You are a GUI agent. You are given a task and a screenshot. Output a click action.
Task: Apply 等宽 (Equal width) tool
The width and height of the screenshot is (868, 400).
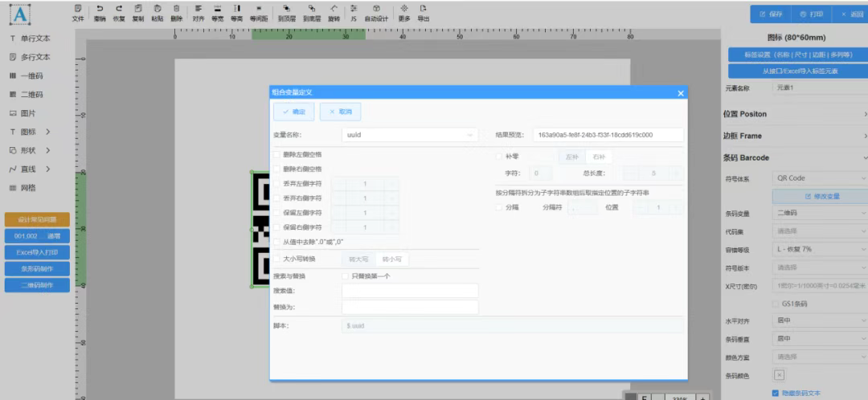click(218, 13)
